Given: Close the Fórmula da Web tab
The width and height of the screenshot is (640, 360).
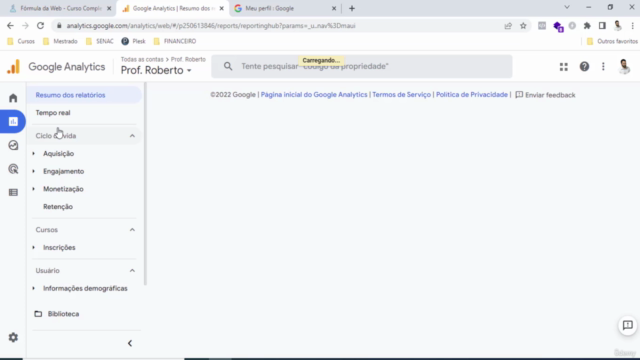Looking at the screenshot, I should (x=109, y=8).
